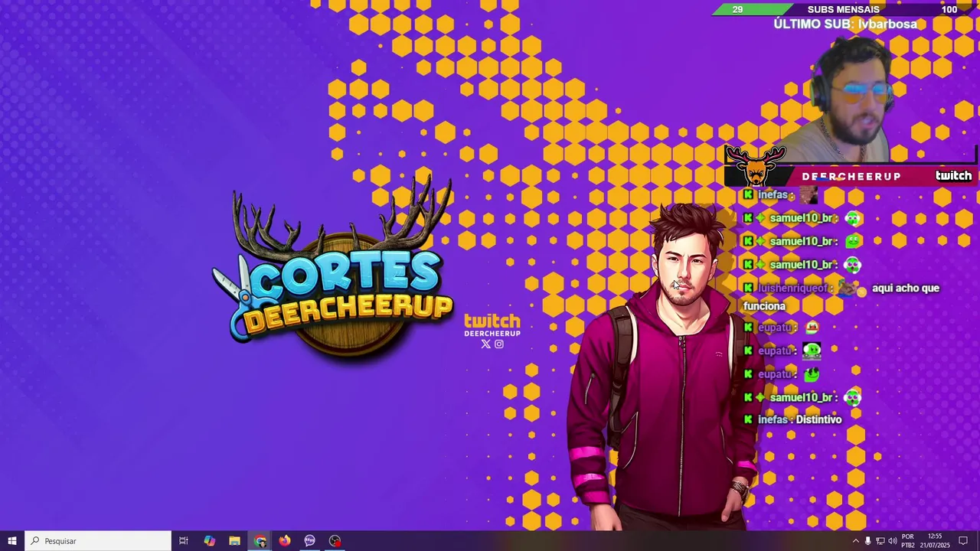Image resolution: width=980 pixels, height=551 pixels.
Task: Click "ÚLTIMO SUB: lvbarbosa" text
Action: [x=845, y=24]
